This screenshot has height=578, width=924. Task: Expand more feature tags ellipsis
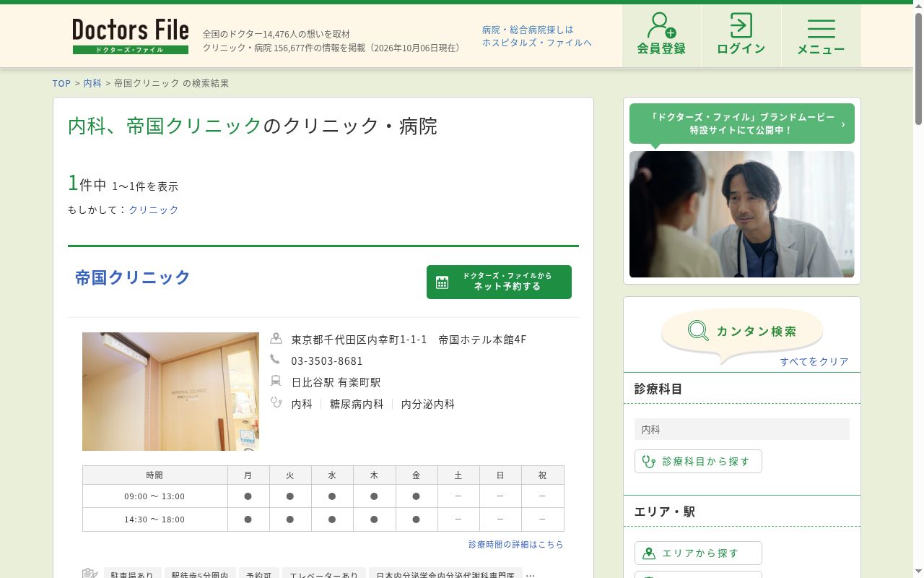(x=530, y=575)
